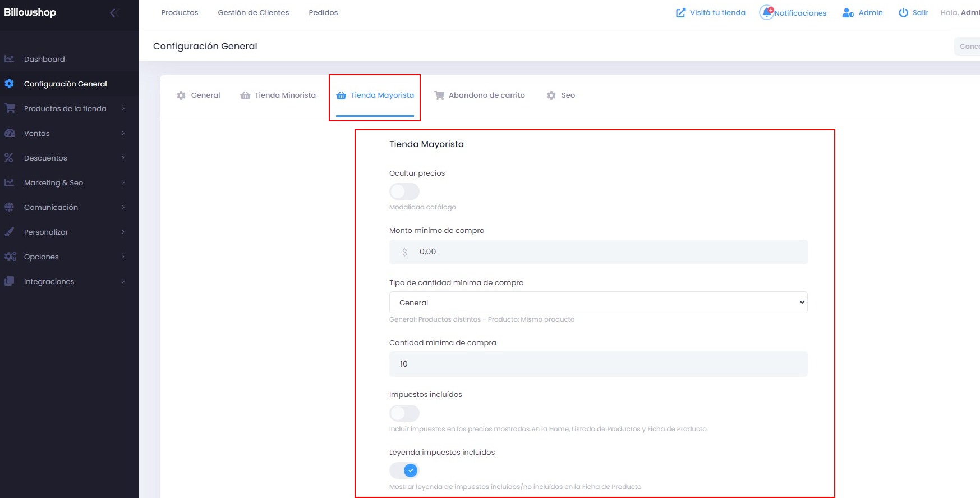Open the Tipo de cantidad mínima dropdown

(x=598, y=303)
